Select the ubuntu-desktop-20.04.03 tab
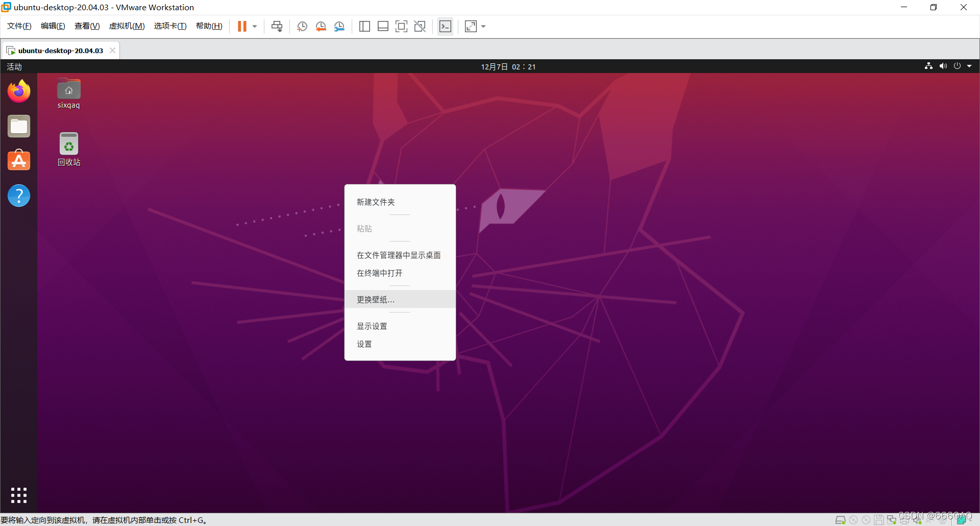This screenshot has height=526, width=980. pyautogui.click(x=60, y=51)
